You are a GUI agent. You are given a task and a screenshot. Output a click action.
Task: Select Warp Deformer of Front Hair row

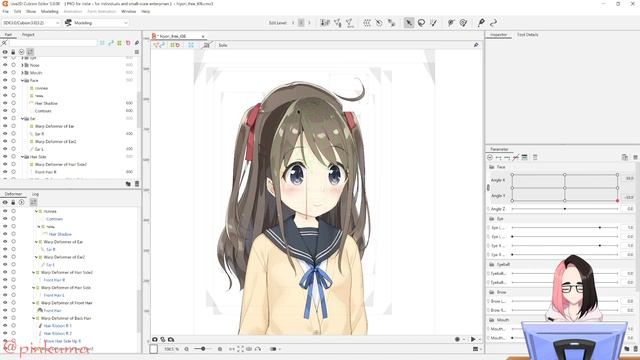pyautogui.click(x=67, y=303)
